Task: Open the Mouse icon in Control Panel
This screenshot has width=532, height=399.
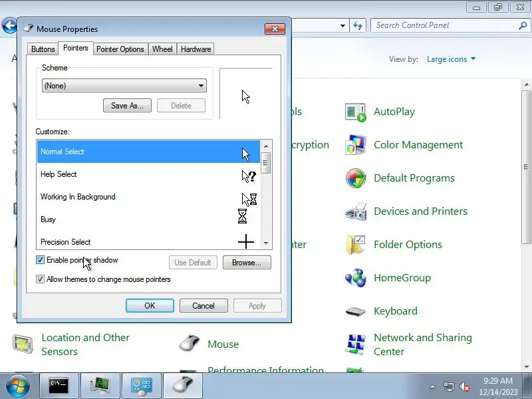Action: pos(190,343)
